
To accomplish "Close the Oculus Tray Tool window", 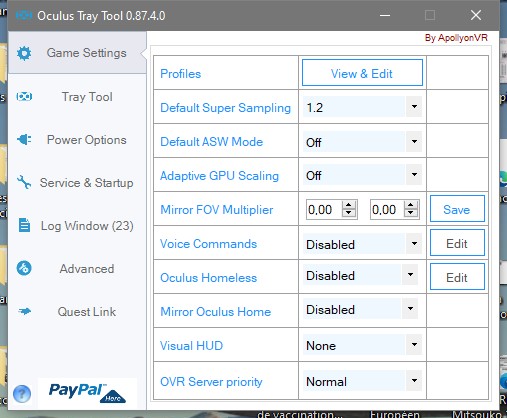I will click(x=476, y=15).
